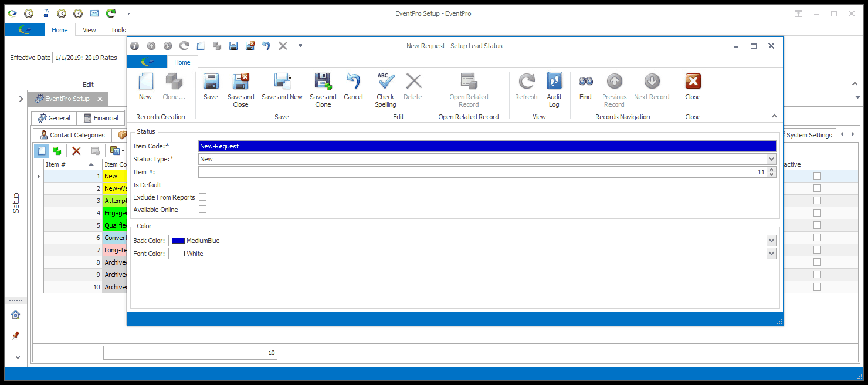Click the Find binoculars button
Viewport: 868px width, 385px height.
point(585,87)
